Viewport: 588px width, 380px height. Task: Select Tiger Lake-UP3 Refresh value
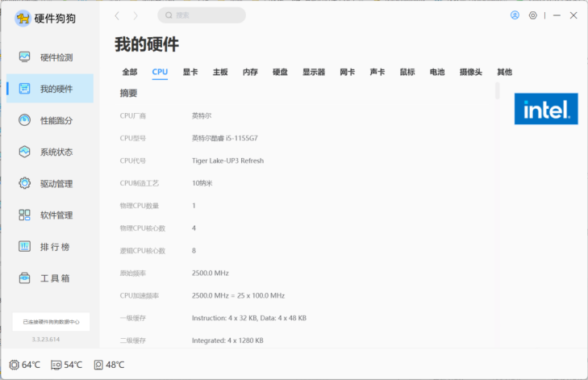pyautogui.click(x=228, y=161)
